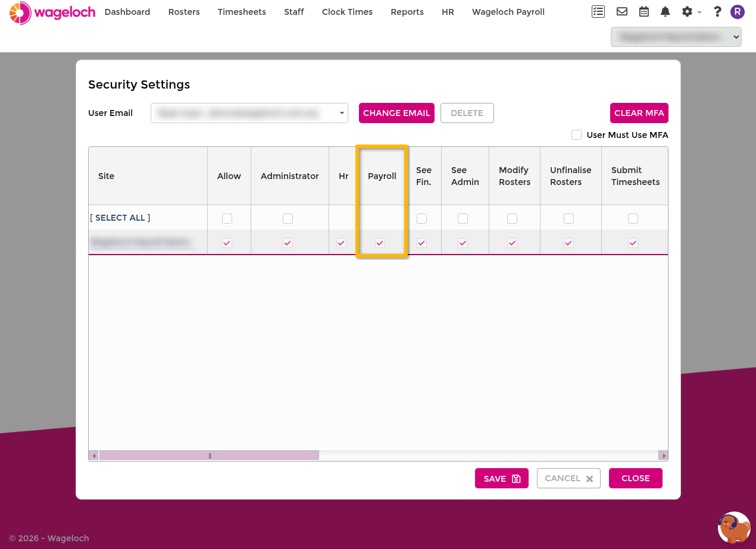
Task: Click the Payroll column header
Action: click(x=382, y=176)
